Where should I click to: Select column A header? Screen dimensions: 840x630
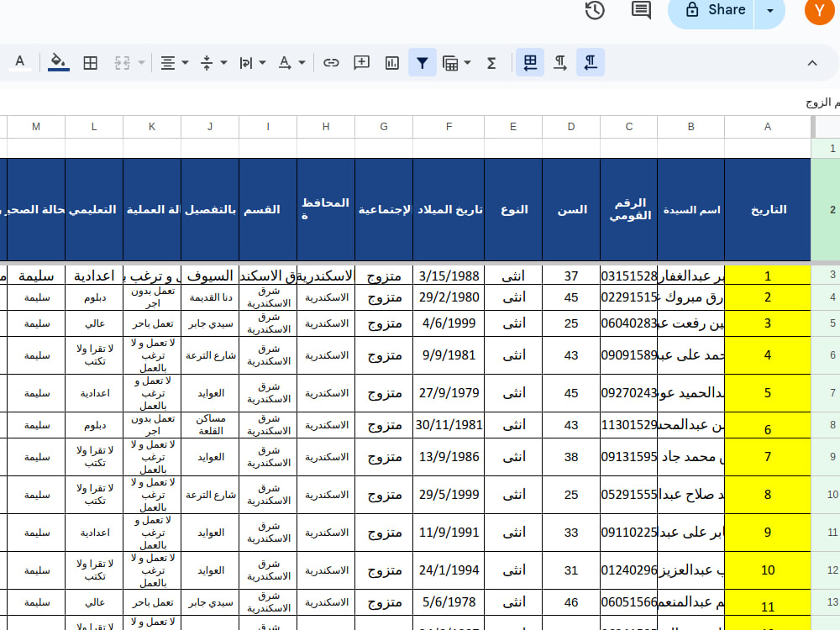[767, 127]
